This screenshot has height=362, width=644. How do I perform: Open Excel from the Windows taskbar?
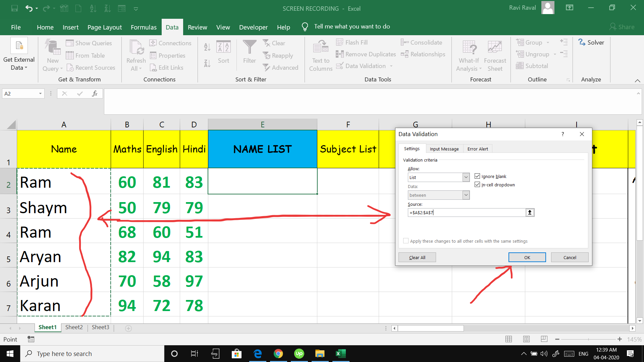pyautogui.click(x=341, y=354)
